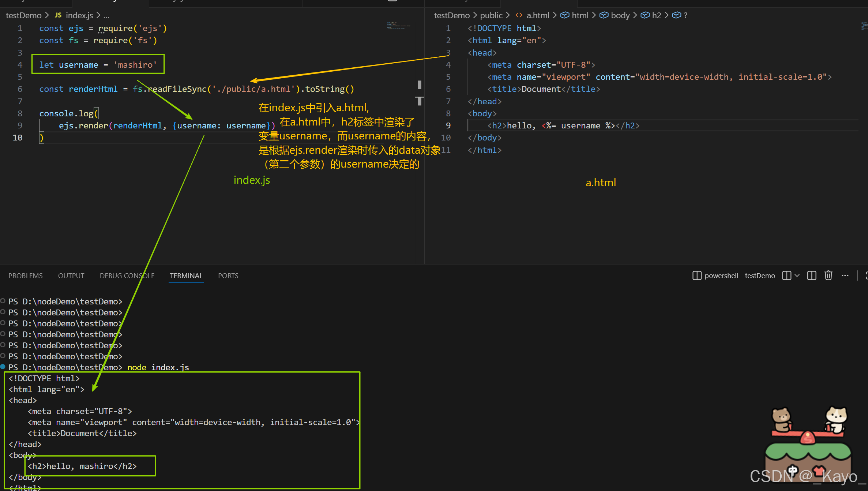Image resolution: width=868 pixels, height=491 pixels.
Task: Expand testDemo breadcrumb in left editor
Action: [x=23, y=15]
